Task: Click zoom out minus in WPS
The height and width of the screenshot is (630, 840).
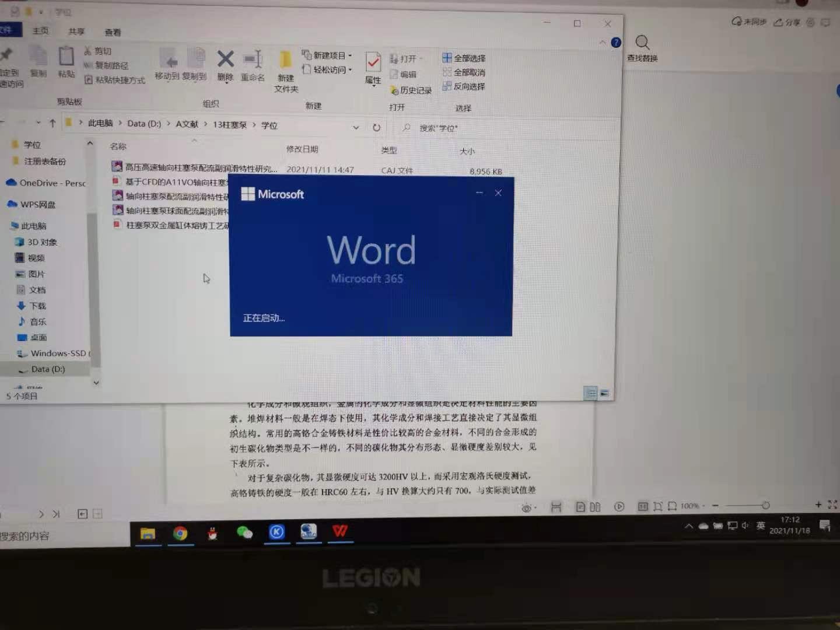Action: [x=715, y=506]
